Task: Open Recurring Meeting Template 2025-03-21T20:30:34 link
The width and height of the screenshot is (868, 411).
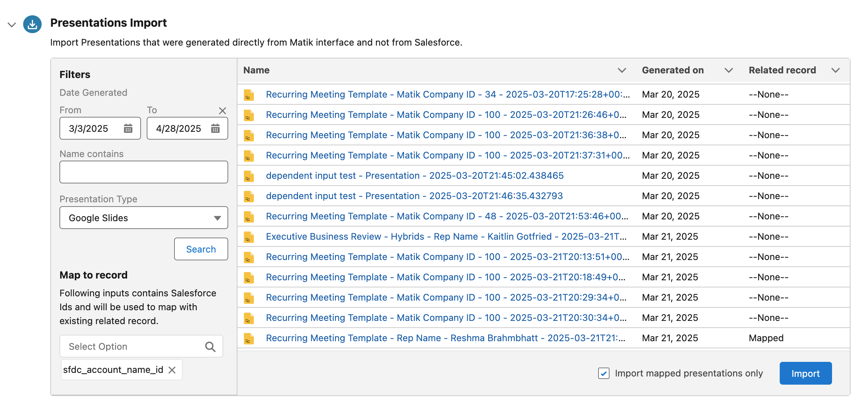Action: pyautogui.click(x=446, y=318)
